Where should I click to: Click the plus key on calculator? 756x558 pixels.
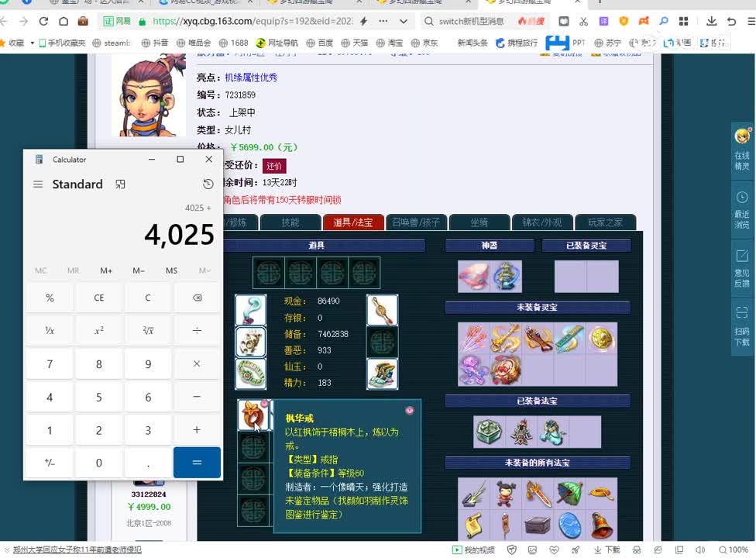point(198,429)
